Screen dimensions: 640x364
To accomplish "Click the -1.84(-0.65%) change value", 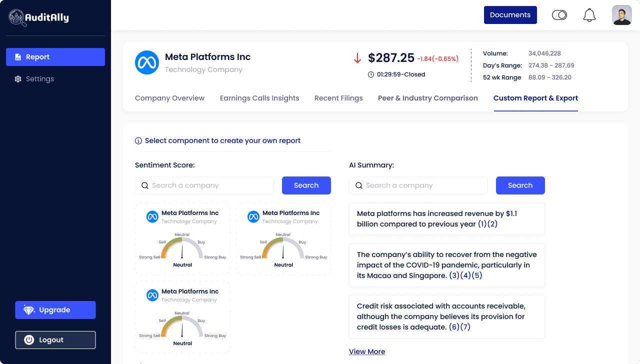I will click(437, 59).
